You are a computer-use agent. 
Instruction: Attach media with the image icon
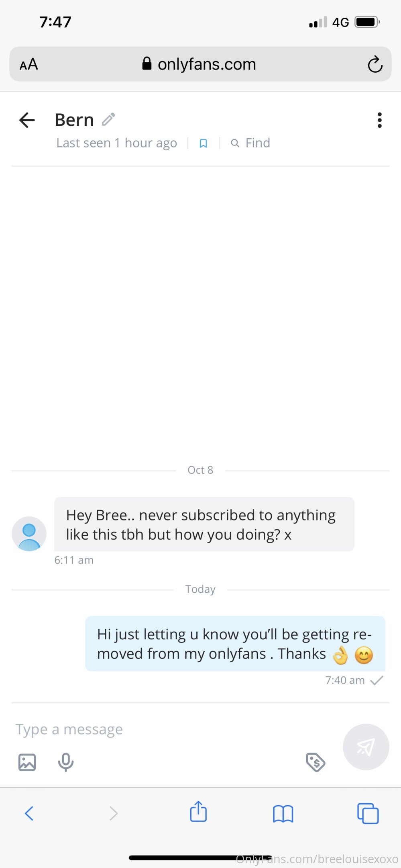(x=27, y=762)
